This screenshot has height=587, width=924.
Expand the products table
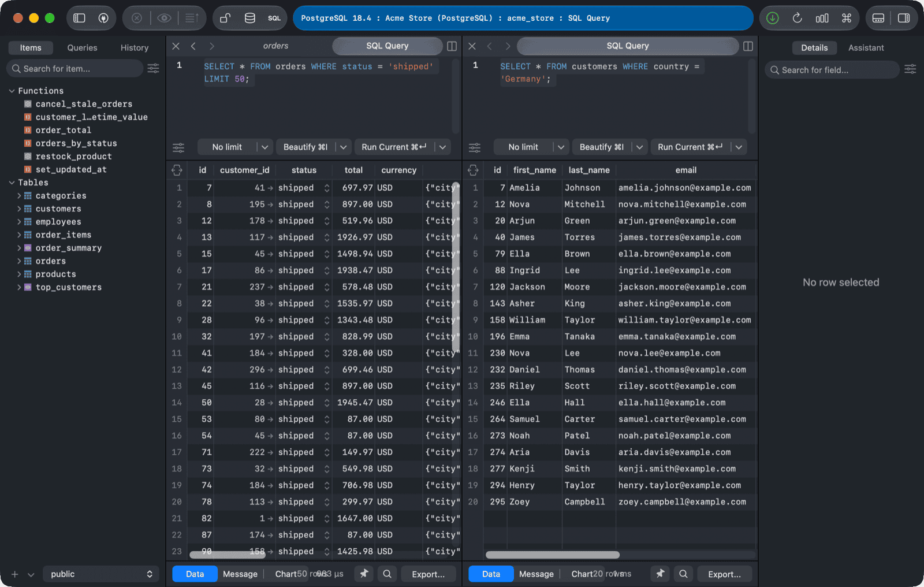point(19,274)
